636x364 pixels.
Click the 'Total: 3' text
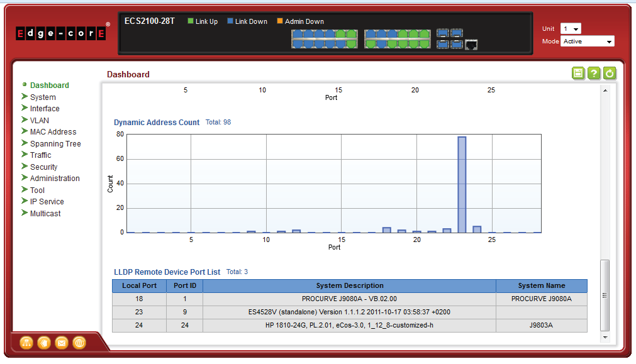tap(237, 272)
